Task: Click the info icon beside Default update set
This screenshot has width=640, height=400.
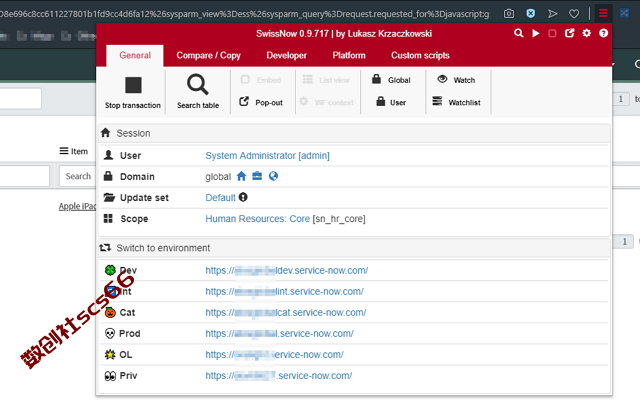Action: click(x=243, y=197)
